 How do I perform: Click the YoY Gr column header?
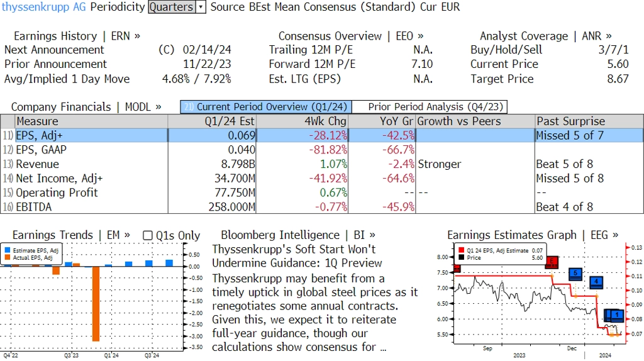[382, 121]
